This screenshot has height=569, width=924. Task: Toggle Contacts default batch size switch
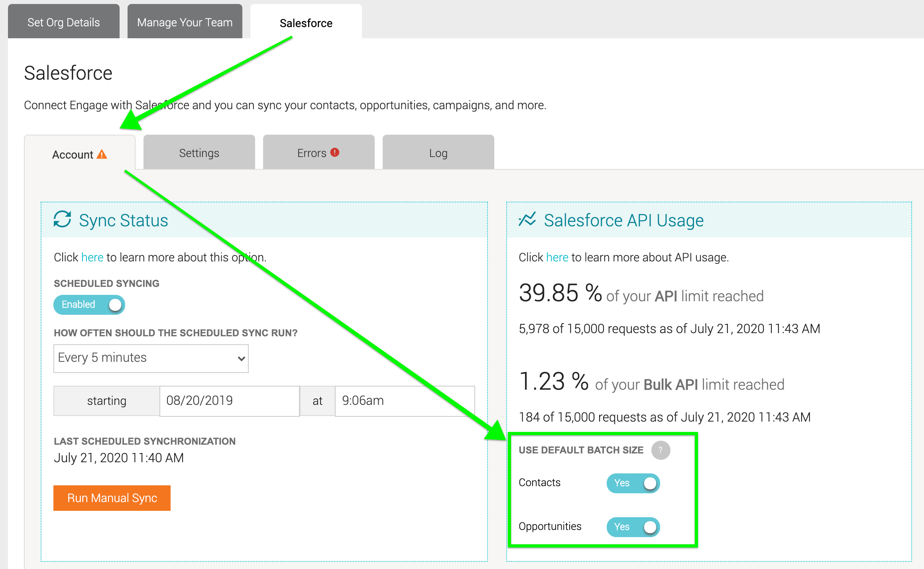(x=633, y=483)
